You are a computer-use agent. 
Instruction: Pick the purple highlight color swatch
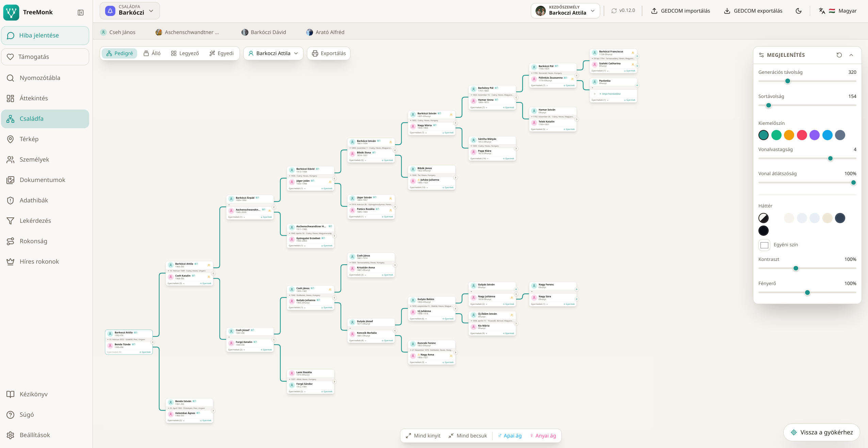coord(814,135)
